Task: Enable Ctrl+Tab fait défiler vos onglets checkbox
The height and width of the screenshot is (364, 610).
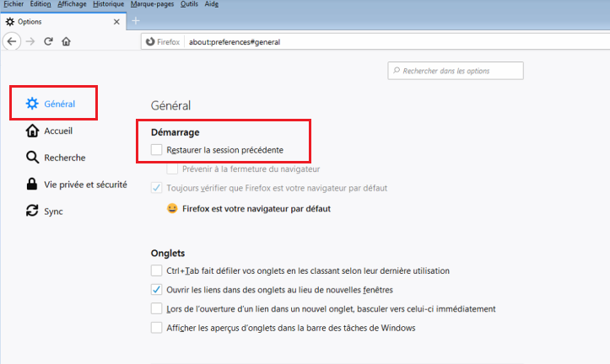Action: pos(156,270)
